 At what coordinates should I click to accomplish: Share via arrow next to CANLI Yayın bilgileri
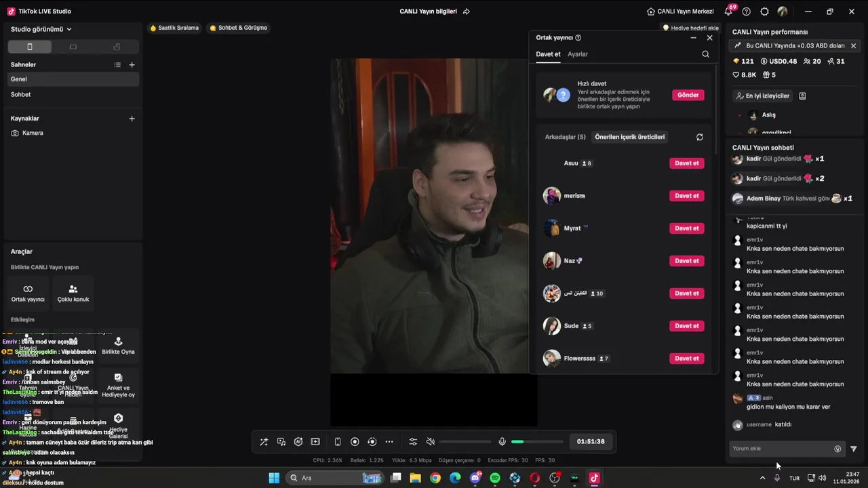tap(467, 12)
